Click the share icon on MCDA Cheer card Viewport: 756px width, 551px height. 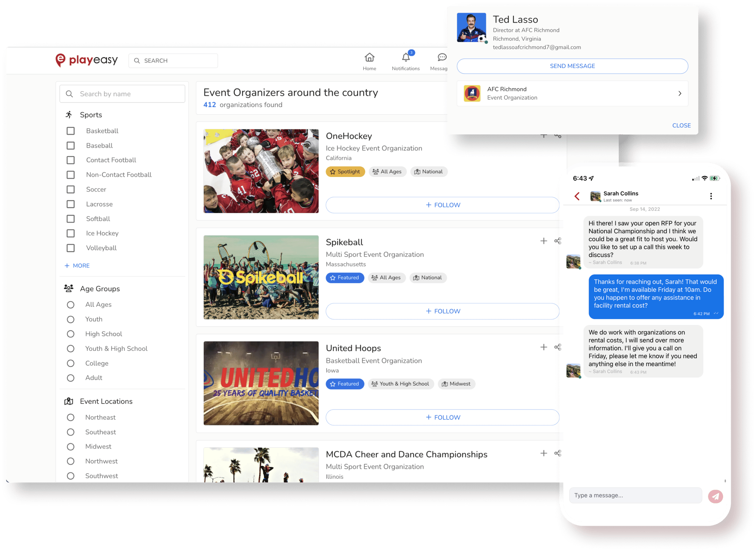558,453
